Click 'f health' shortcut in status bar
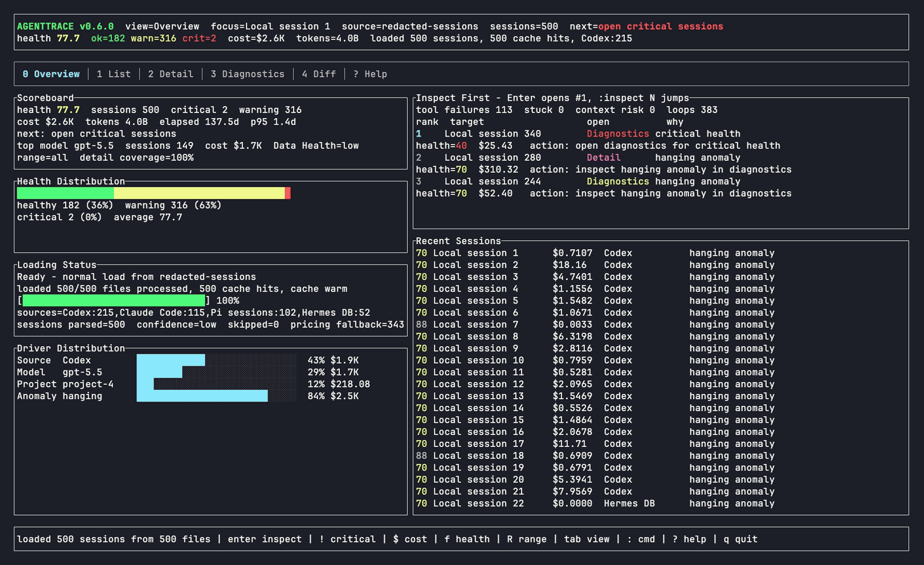The image size is (924, 565). pyautogui.click(x=467, y=539)
